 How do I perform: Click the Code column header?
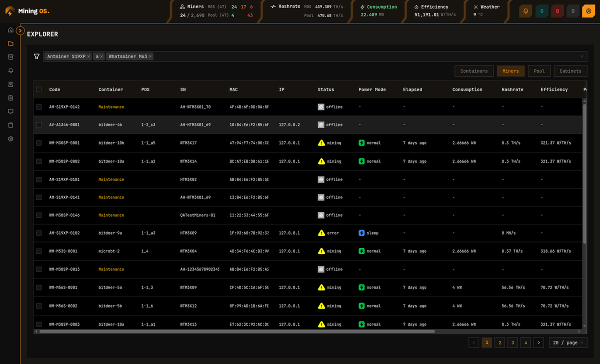[x=54, y=89]
